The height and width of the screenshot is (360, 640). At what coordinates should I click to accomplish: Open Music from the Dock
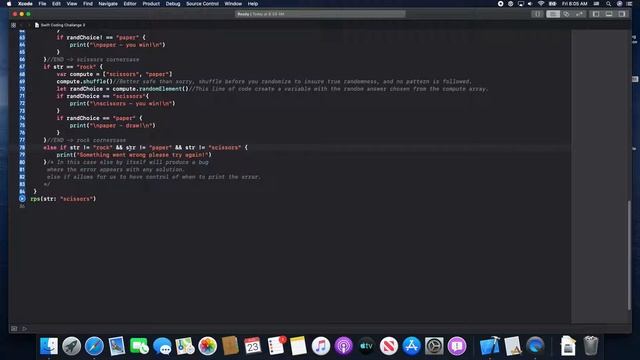[321, 346]
